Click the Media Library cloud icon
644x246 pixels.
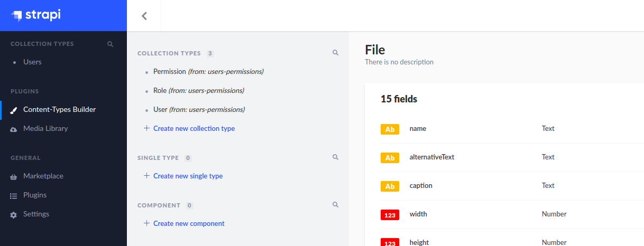[x=14, y=129]
